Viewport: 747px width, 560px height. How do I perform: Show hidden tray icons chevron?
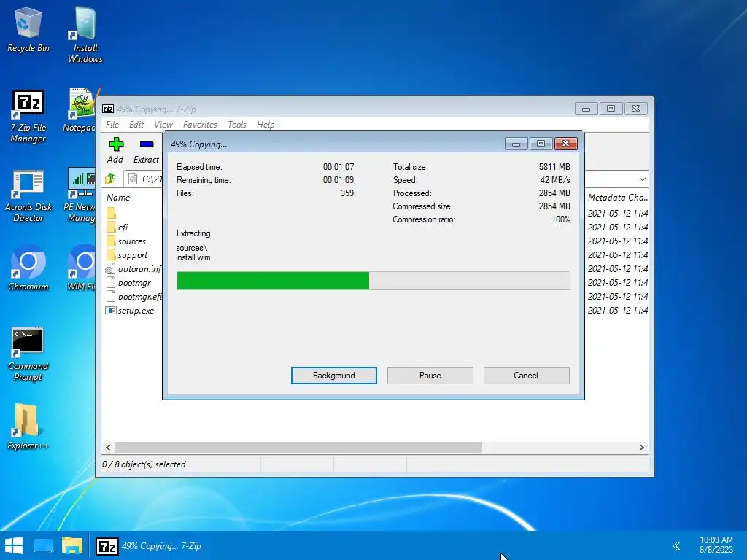[x=676, y=545]
